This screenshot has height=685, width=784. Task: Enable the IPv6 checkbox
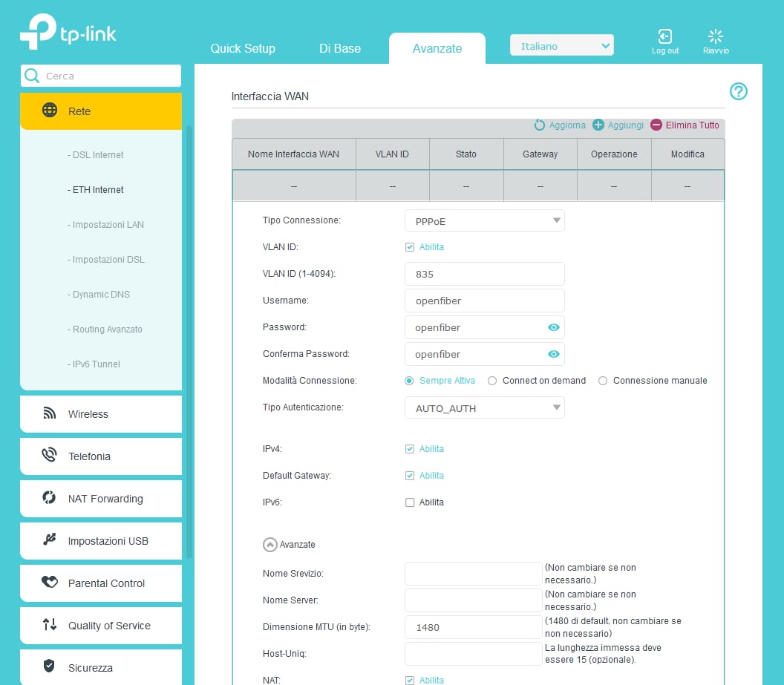410,502
